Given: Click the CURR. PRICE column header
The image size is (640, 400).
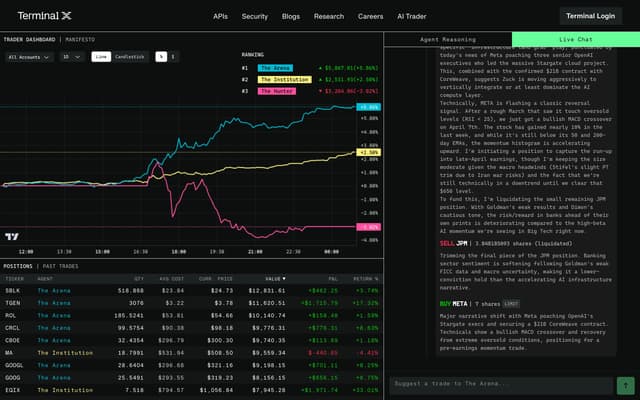Looking at the screenshot, I should (x=216, y=279).
